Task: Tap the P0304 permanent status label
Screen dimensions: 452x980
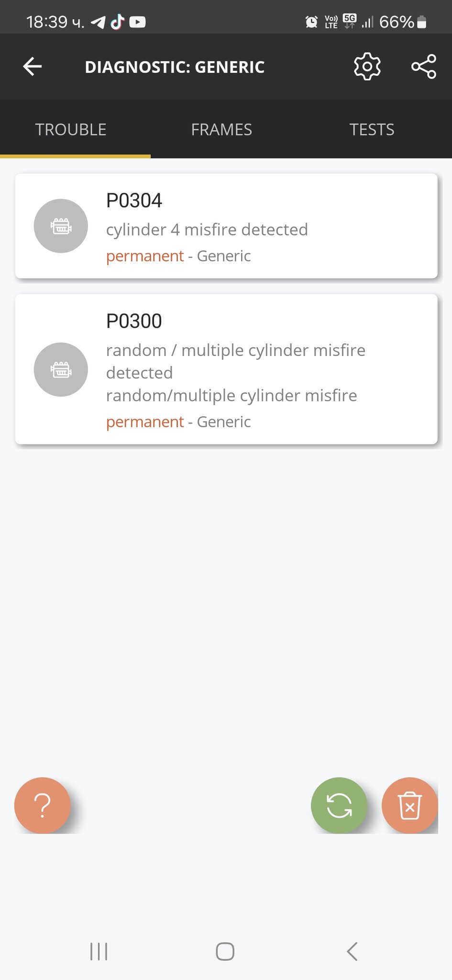Action: tap(145, 256)
